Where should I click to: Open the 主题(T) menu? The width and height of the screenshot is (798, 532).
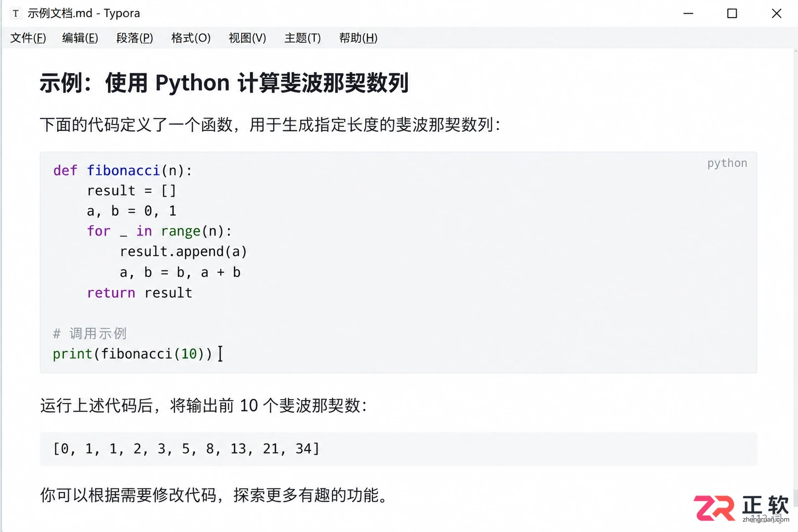pos(303,38)
